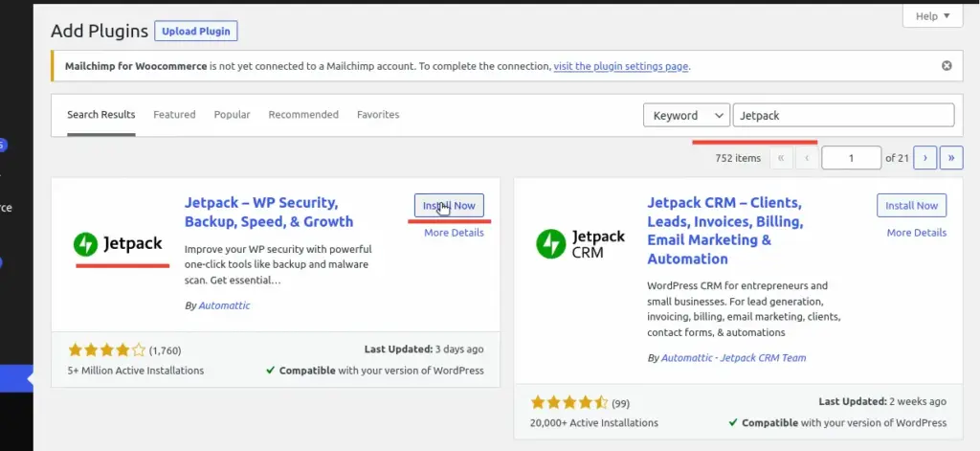Viewport: 980px width, 451px height.
Task: Click the 5+ Million Active Installations text
Action: (x=136, y=371)
